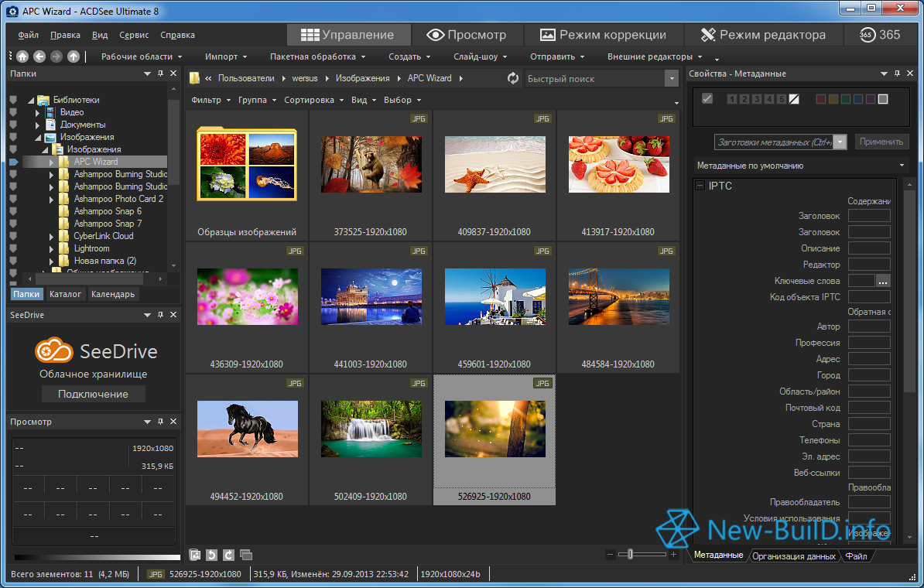Select the red color label swatch
Viewport: 924px width, 588px height.
(x=821, y=98)
